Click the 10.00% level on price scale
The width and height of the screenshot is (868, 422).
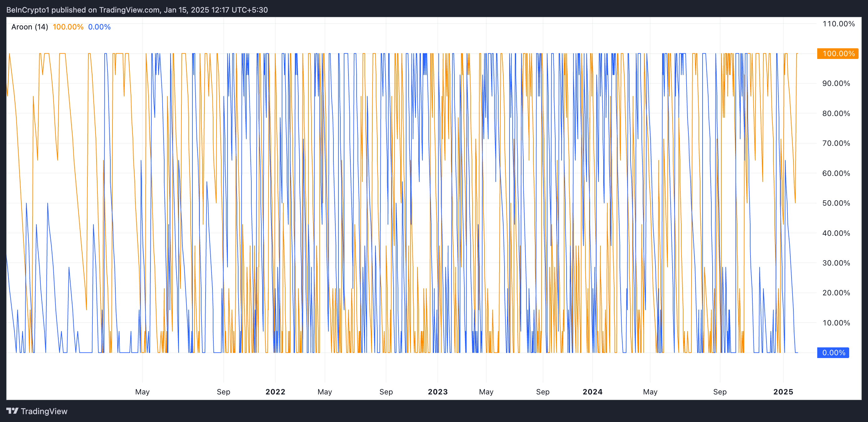(836, 323)
